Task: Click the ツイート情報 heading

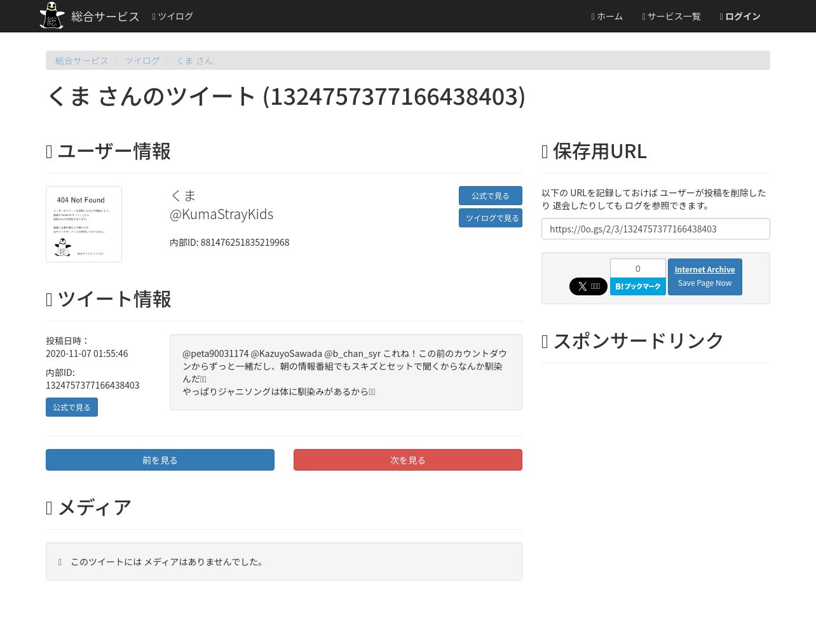Action: (x=108, y=299)
